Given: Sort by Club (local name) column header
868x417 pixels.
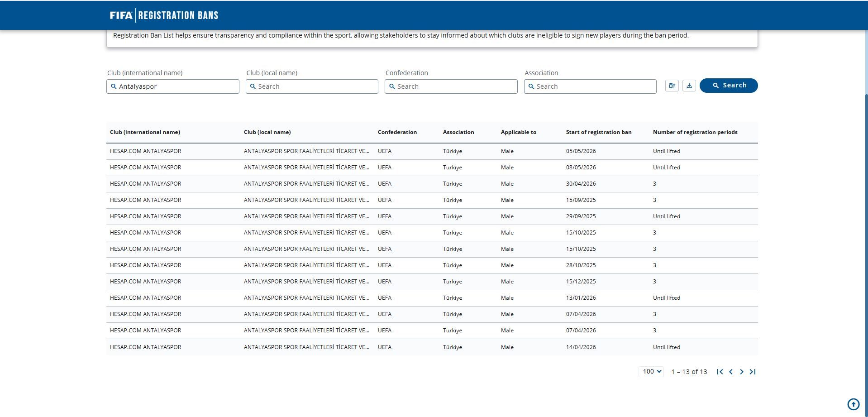Looking at the screenshot, I should click(267, 132).
